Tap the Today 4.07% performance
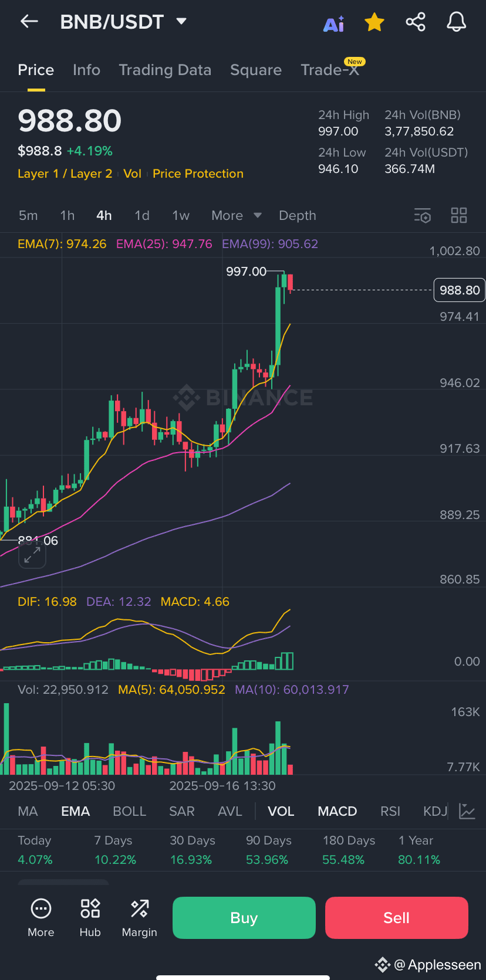This screenshot has width=486, height=980. [35, 850]
